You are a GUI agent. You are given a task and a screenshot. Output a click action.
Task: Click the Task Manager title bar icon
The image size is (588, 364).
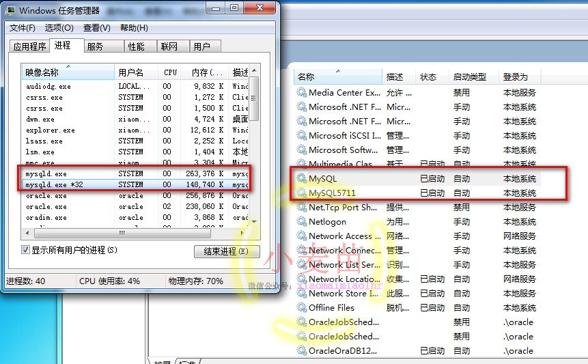(10, 10)
